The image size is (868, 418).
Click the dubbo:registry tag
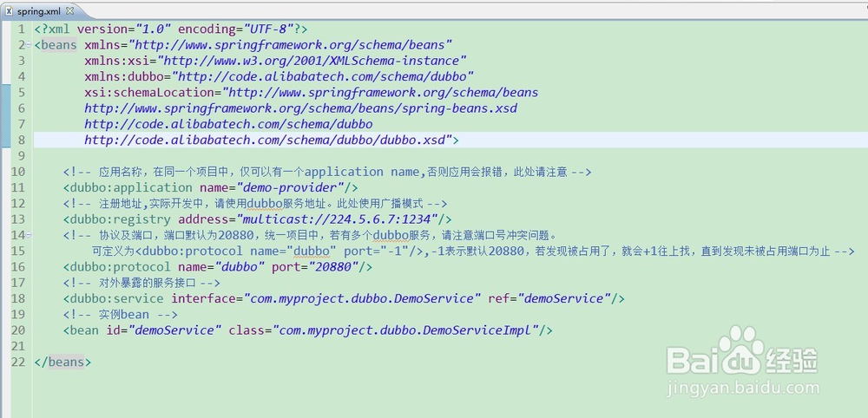[117, 219]
